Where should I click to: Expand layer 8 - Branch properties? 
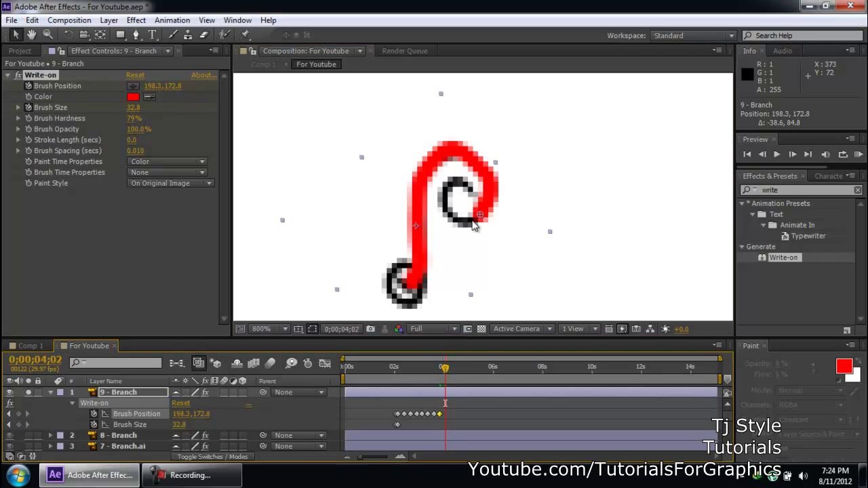(50, 435)
